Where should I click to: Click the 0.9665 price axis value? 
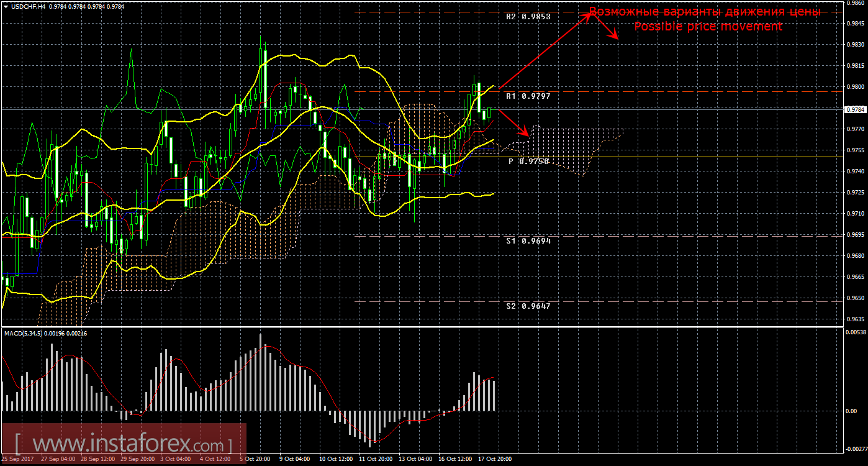point(855,277)
